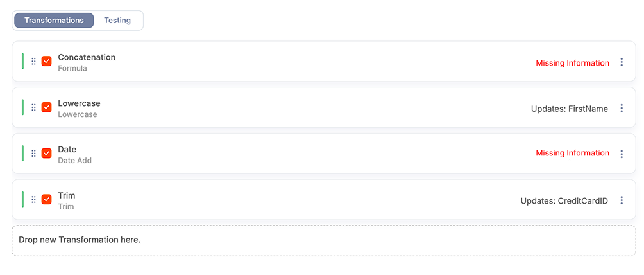Switch to the Testing tab
Viewport: 644px width, 275px height.
pyautogui.click(x=117, y=21)
